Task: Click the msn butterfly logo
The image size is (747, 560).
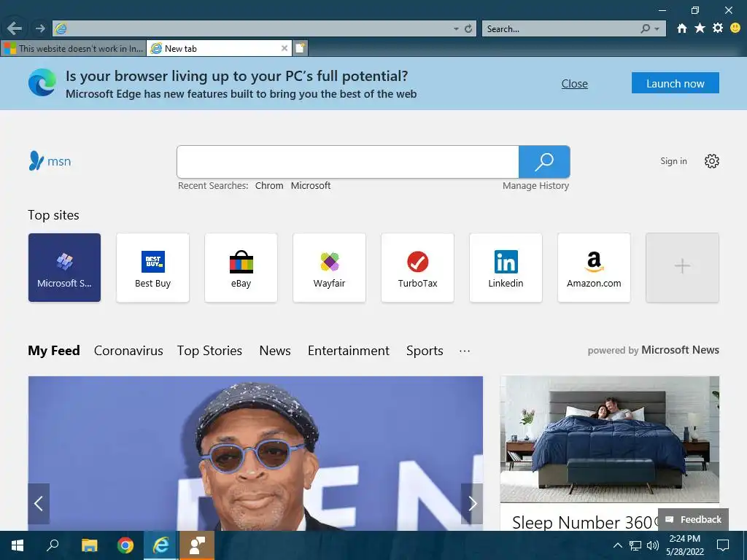Action: [x=50, y=161]
